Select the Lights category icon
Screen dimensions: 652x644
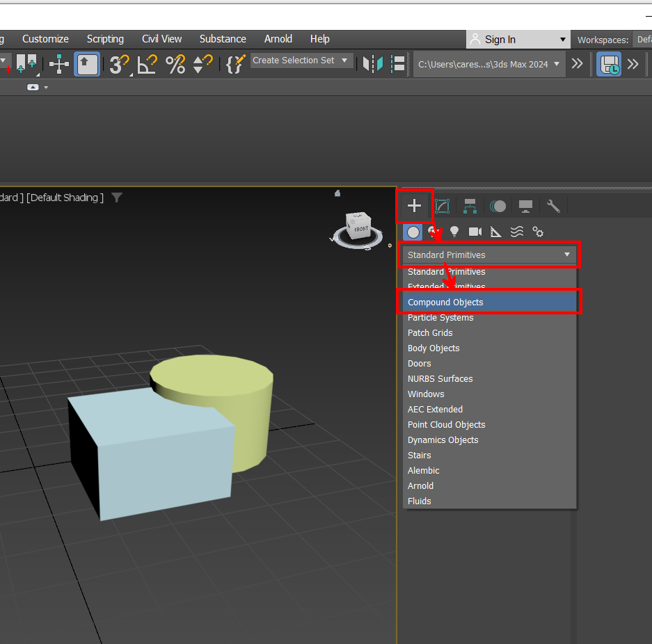coord(454,232)
